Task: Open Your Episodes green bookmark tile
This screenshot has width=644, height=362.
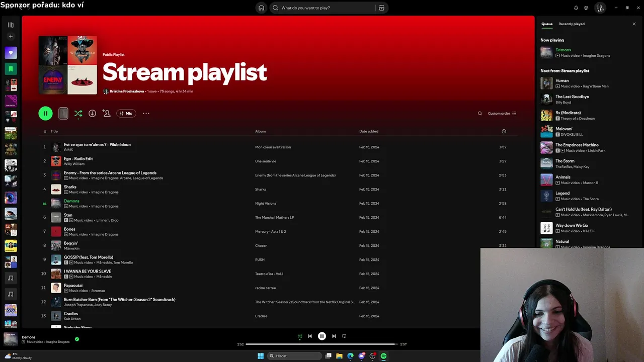Action: tap(11, 69)
